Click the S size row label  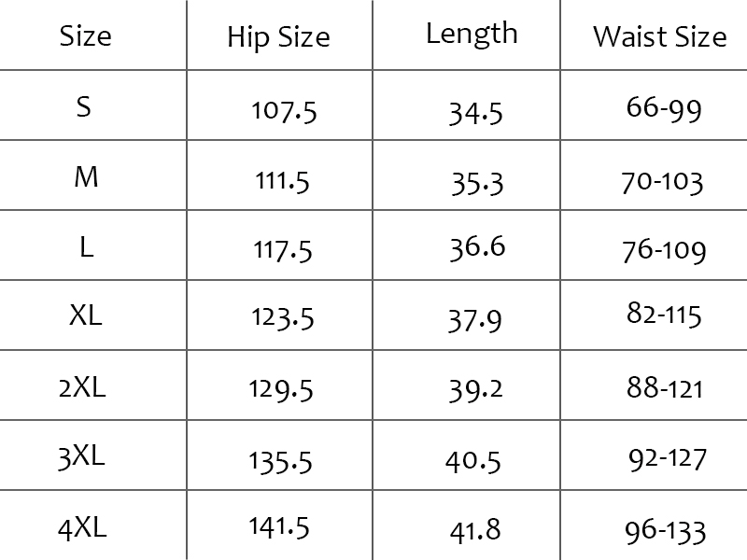point(85,107)
